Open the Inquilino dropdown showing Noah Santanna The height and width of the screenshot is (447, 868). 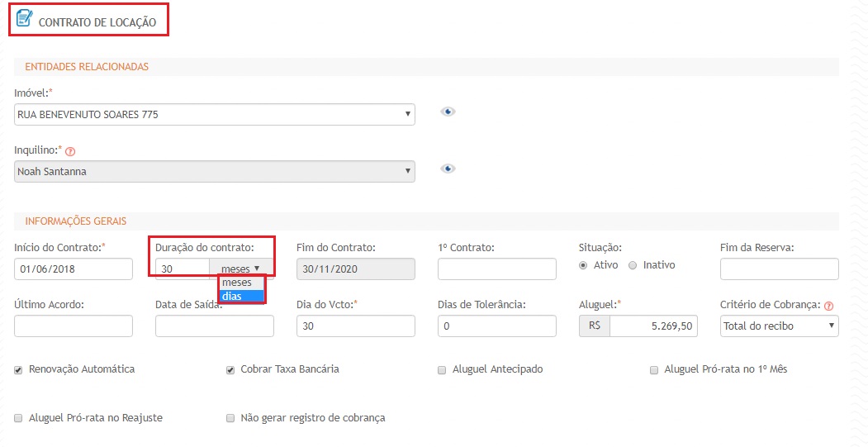pos(215,172)
